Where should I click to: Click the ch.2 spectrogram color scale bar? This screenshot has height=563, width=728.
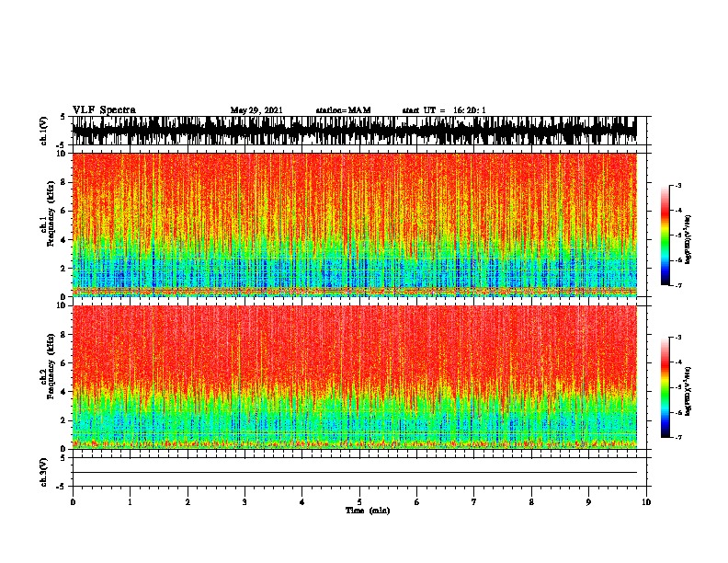pos(665,387)
